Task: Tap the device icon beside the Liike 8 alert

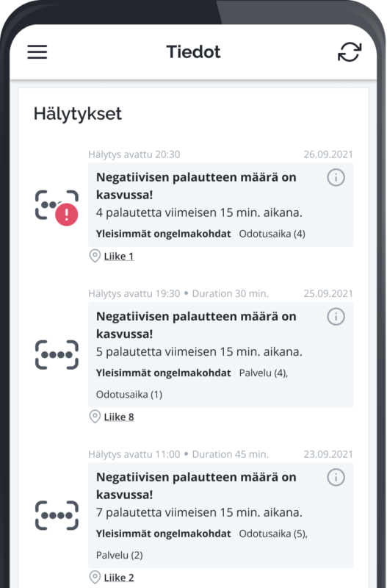Action: (57, 355)
